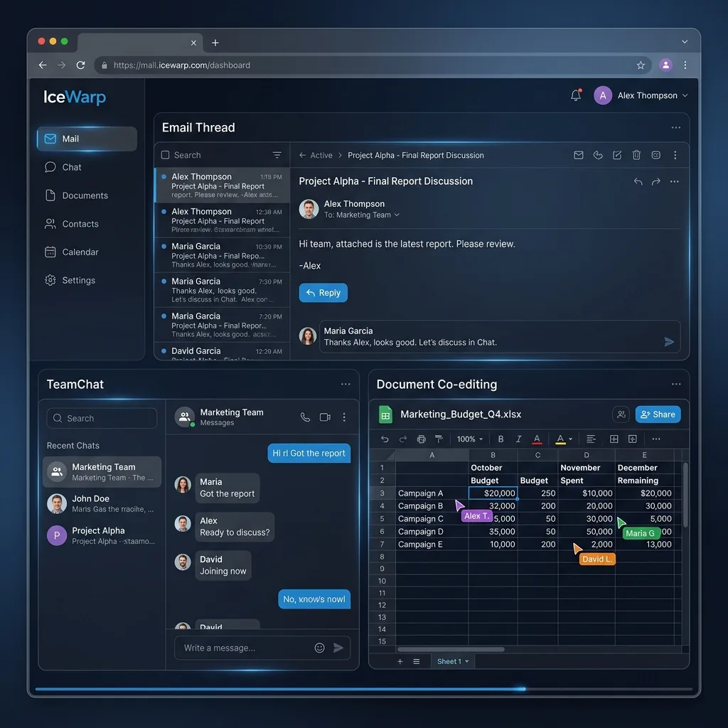Open Calendar in the sidebar

click(72, 252)
